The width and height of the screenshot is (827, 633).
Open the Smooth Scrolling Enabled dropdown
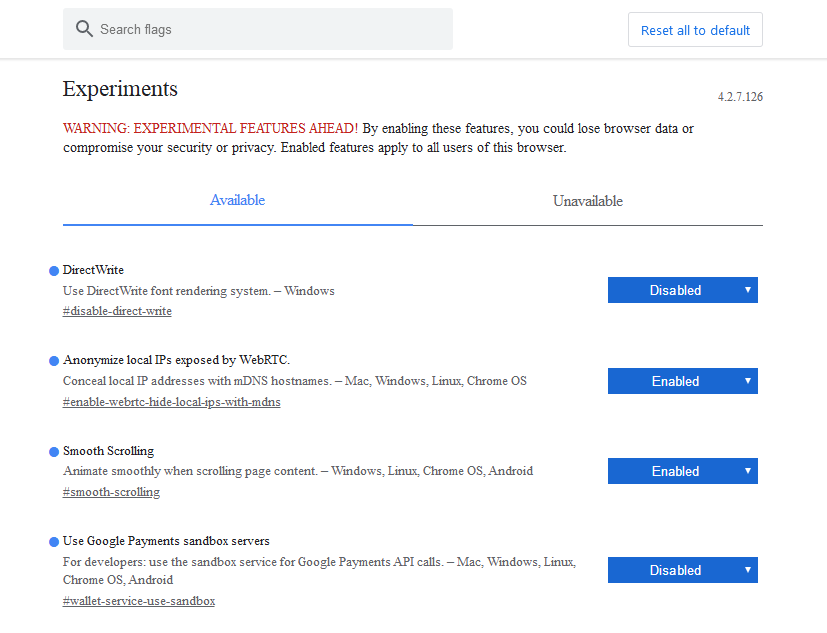(x=682, y=471)
